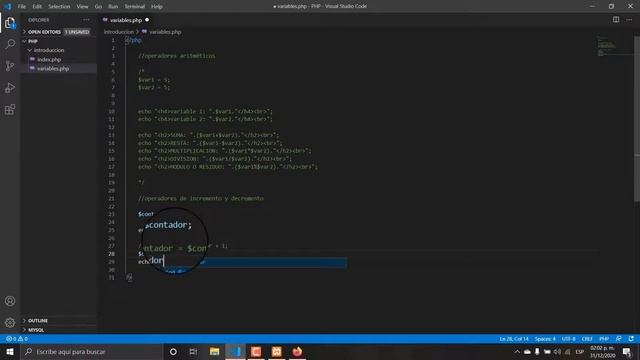Expand the MYSQL section

click(x=59, y=330)
